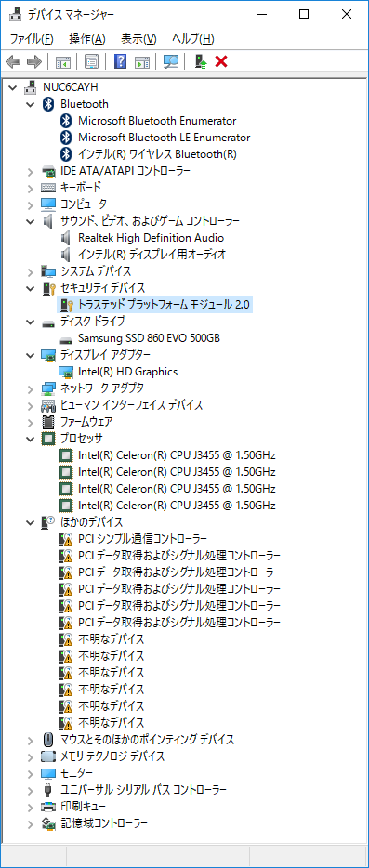The width and height of the screenshot is (369, 868).
Task: Expand the キーボード category
Action: coord(31,188)
